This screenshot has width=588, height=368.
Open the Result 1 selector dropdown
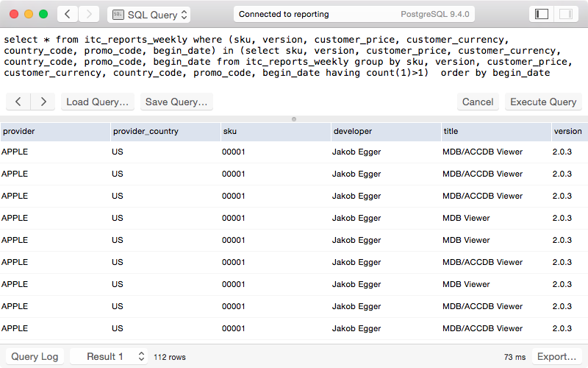[x=109, y=356]
